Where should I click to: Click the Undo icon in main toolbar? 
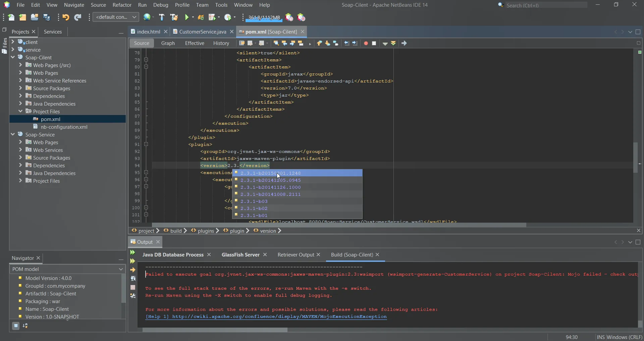click(66, 17)
